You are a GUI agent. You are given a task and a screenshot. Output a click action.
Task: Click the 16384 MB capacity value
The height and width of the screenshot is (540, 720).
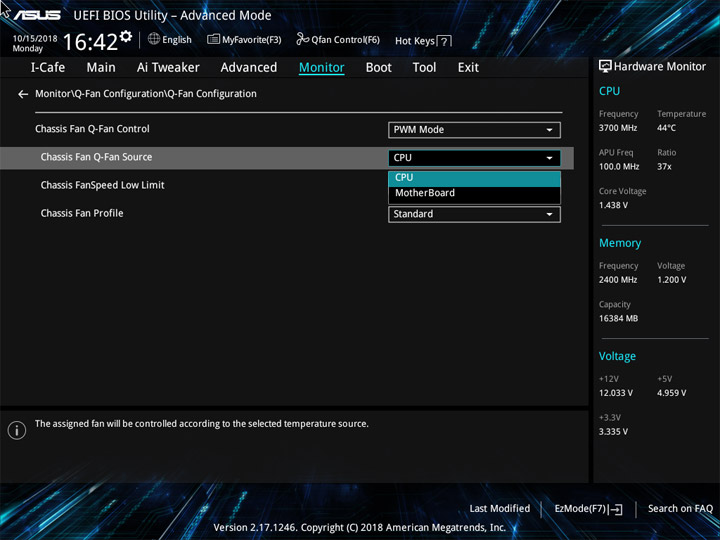tap(618, 319)
